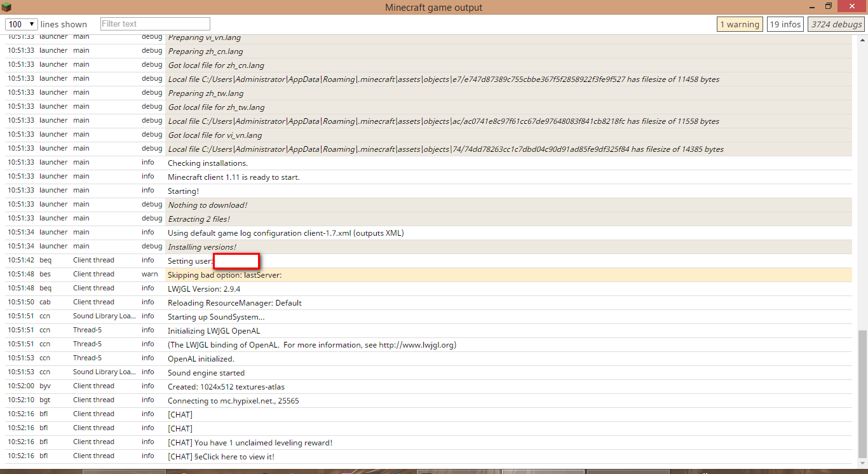Click the 'Click here to view it!' chat entry
Viewport: 868px width, 474px height.
click(221, 457)
